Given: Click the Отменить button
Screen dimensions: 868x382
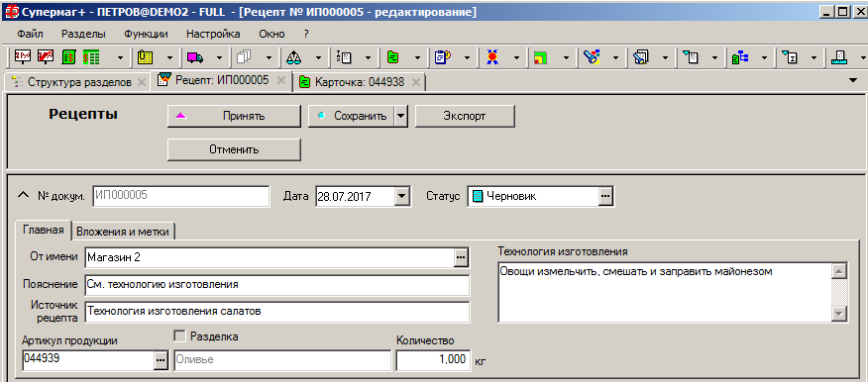Looking at the screenshot, I should pos(234,149).
